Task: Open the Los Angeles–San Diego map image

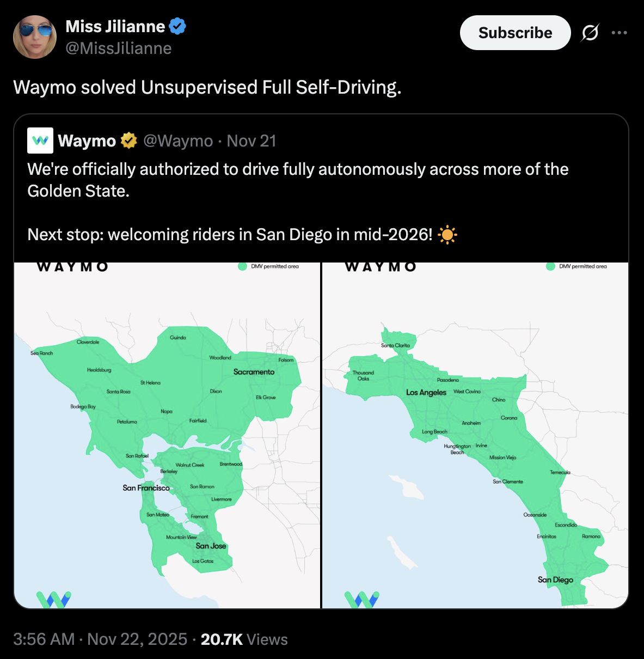Action: 475,436
